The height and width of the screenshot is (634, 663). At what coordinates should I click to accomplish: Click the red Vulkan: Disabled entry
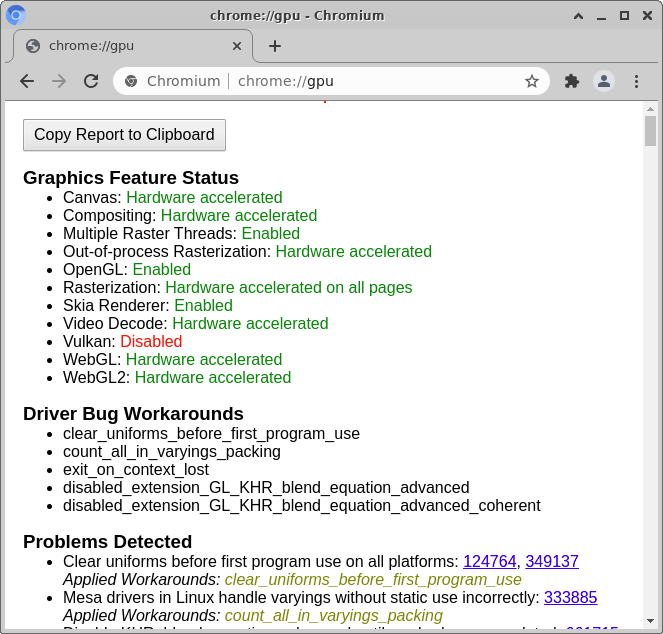(x=123, y=341)
